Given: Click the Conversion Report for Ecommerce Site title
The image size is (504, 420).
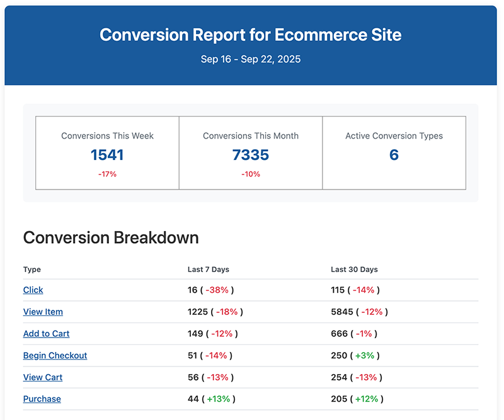Looking at the screenshot, I should coord(251,35).
